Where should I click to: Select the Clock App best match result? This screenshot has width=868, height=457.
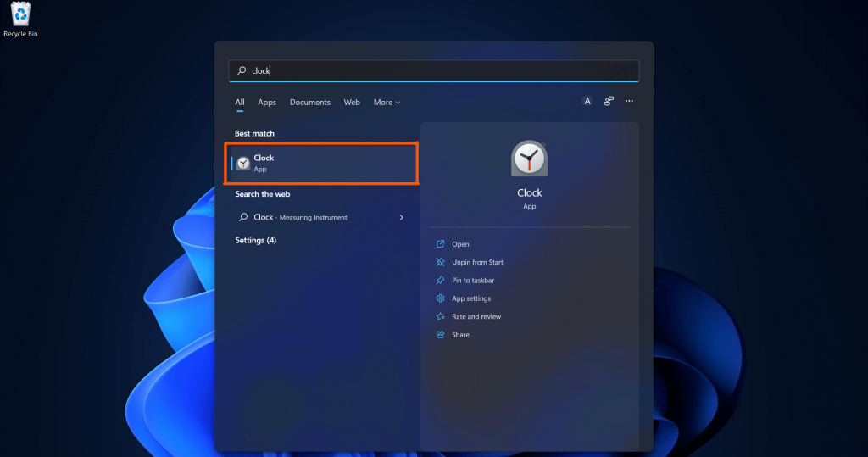[321, 163]
